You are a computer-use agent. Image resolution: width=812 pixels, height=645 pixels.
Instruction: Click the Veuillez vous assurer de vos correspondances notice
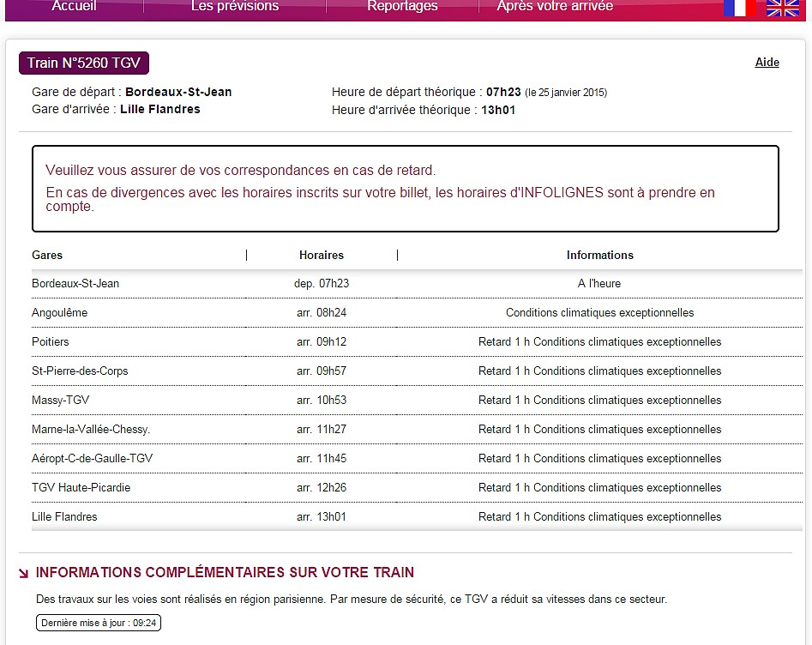pos(241,171)
